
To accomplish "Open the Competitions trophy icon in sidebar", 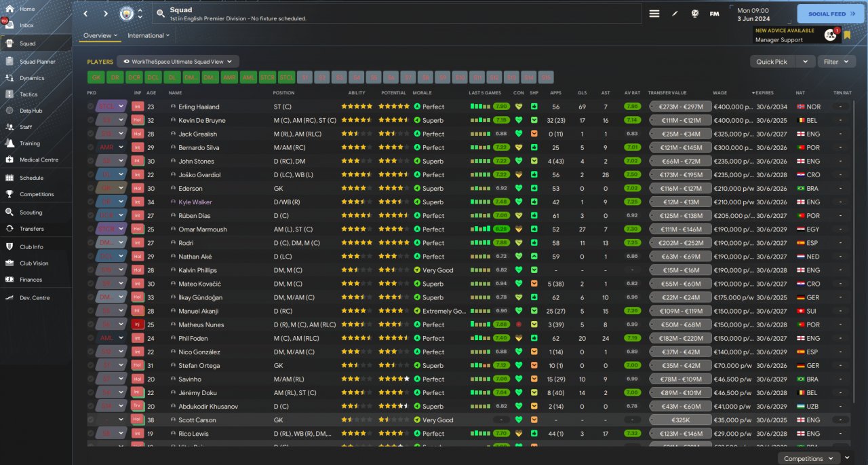I will 10,194.
